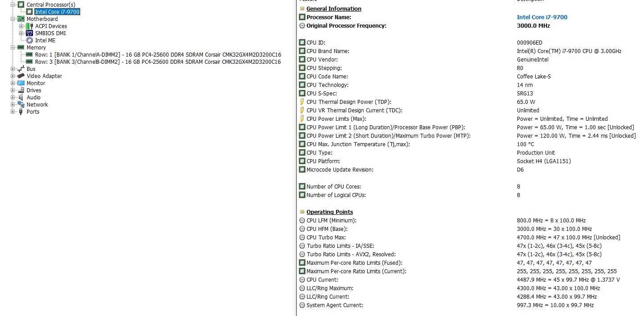Collapse the Memory tree node
The width and height of the screenshot is (644, 316).
pos(13,47)
